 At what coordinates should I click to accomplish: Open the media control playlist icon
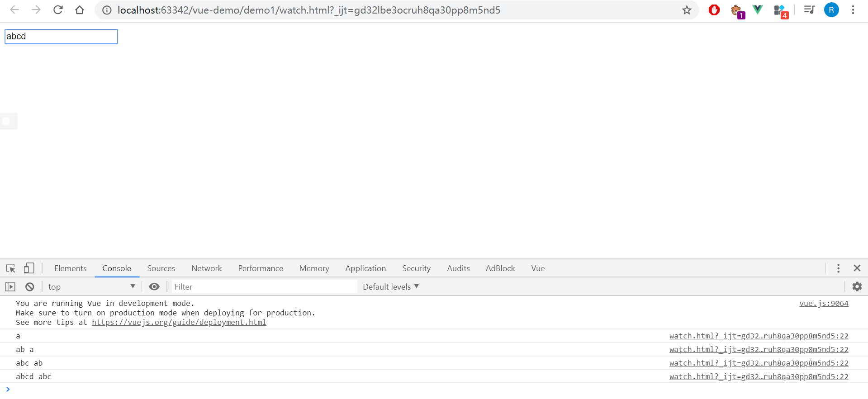tap(809, 10)
